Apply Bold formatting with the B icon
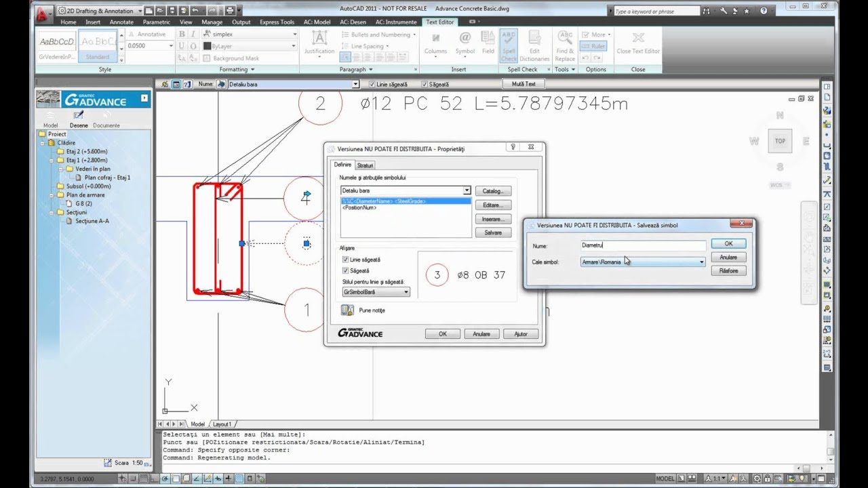 [182, 34]
